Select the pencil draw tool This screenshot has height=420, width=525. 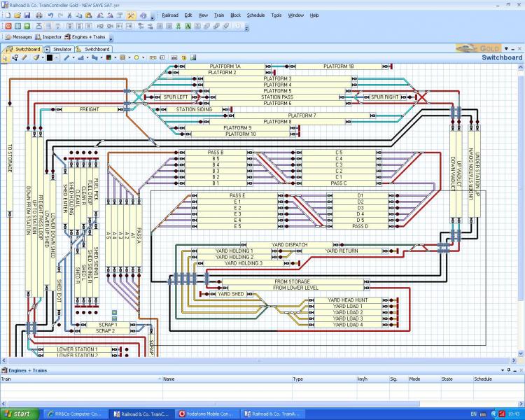23,58
